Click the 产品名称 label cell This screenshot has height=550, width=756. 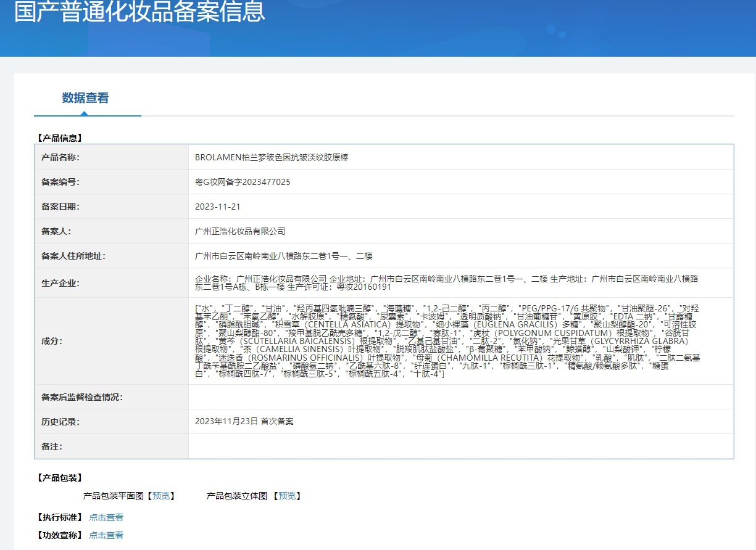[112, 157]
